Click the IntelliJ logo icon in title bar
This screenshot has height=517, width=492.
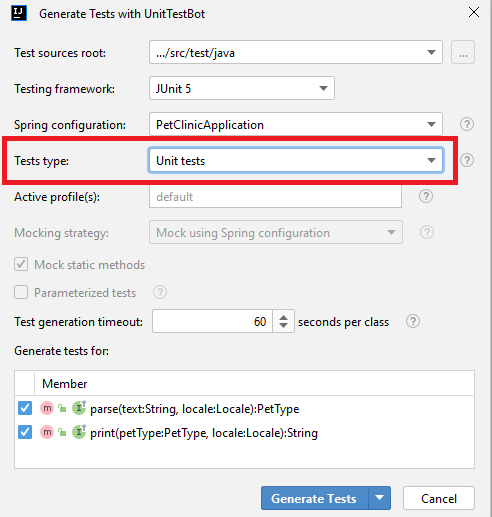point(19,13)
